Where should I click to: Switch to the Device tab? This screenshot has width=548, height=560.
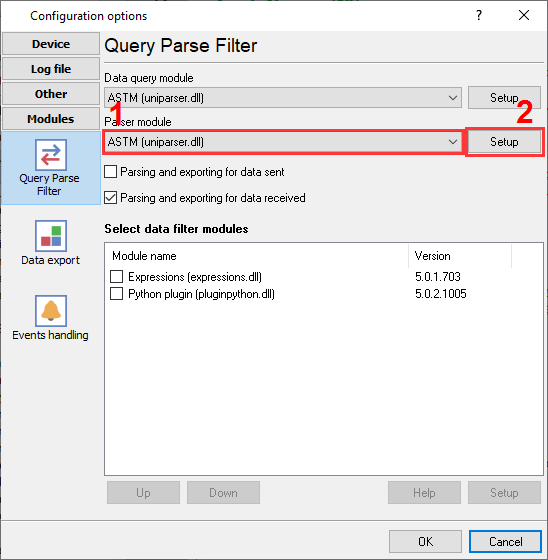pyautogui.click(x=51, y=44)
